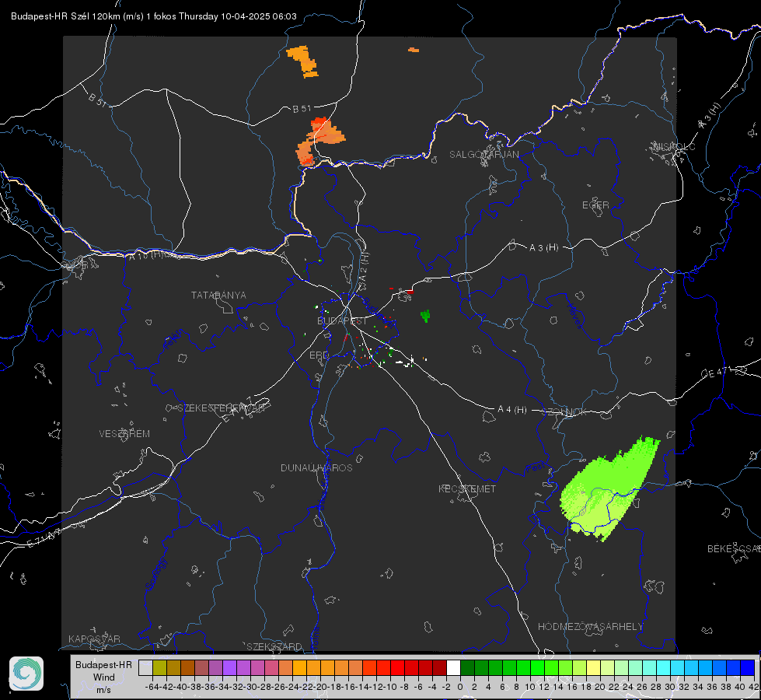761x700 pixels.
Task: Click the VESZPRÉM city label
Action: coord(124,433)
